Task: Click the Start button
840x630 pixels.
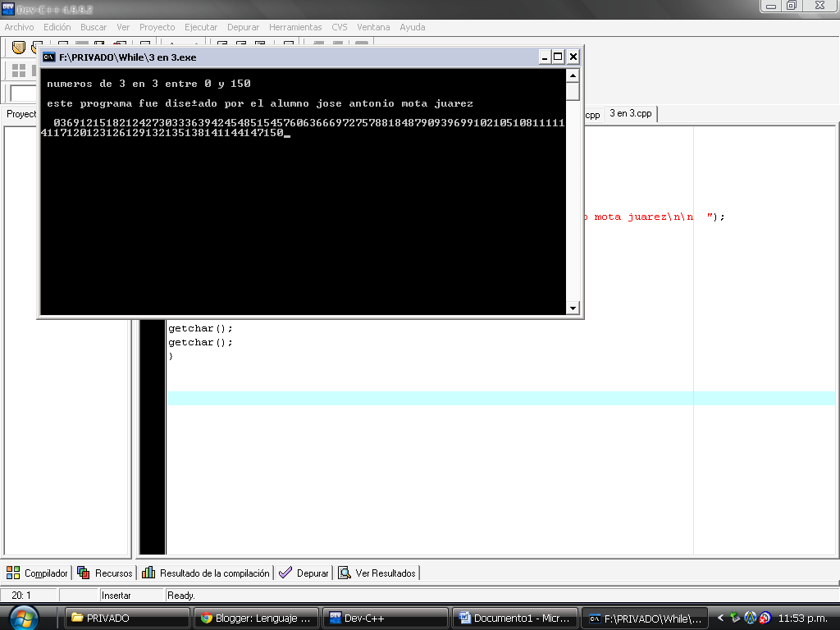Action: (23, 617)
